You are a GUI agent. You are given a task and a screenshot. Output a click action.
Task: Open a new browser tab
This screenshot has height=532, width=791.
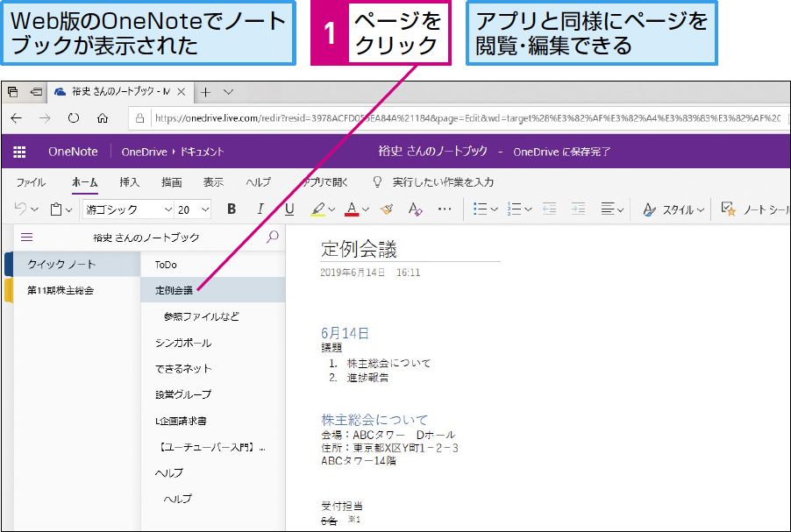tap(205, 92)
